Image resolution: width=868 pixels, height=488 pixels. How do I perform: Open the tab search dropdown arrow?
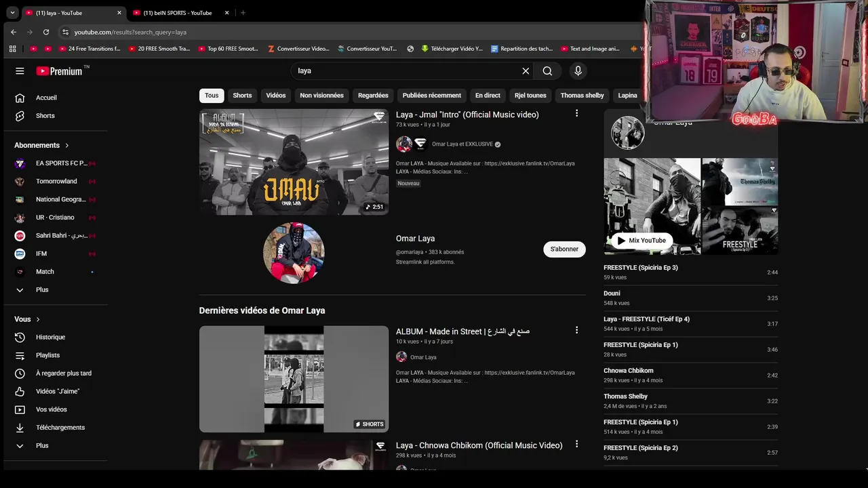pos(12,12)
